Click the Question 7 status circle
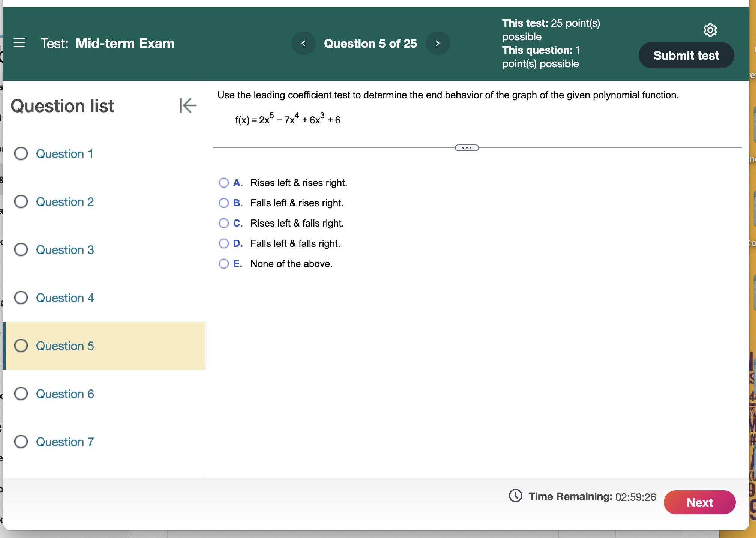The height and width of the screenshot is (538, 756). click(21, 442)
